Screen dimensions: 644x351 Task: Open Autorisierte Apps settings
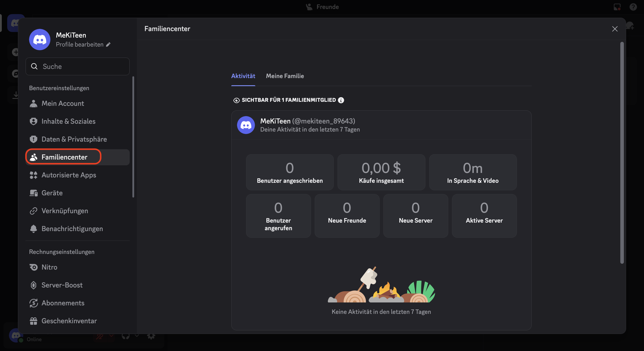click(x=68, y=175)
